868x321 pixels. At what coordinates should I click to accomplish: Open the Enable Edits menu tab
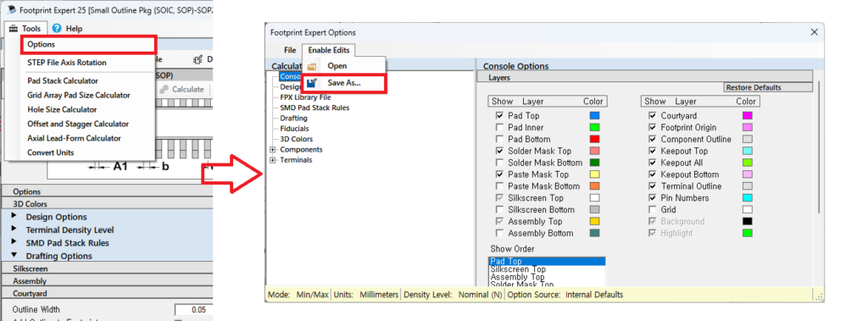point(329,50)
